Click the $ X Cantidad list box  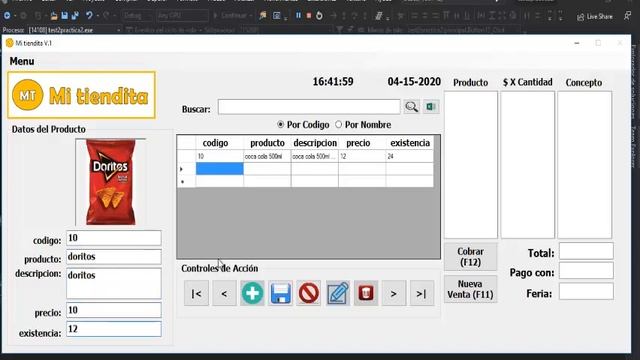click(x=527, y=164)
